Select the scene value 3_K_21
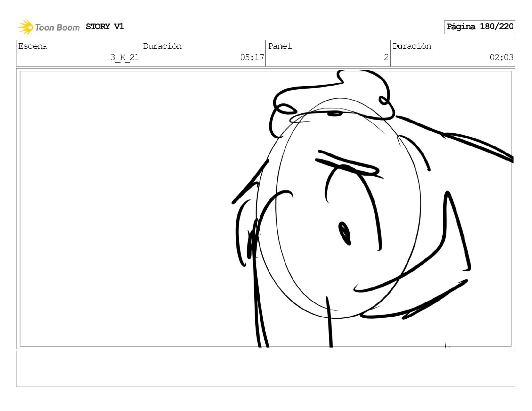This screenshot has height=411, width=532. coord(125,57)
